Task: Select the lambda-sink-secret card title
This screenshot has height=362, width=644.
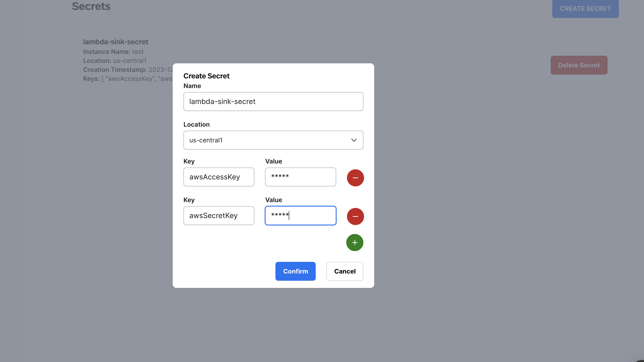Action: click(116, 42)
